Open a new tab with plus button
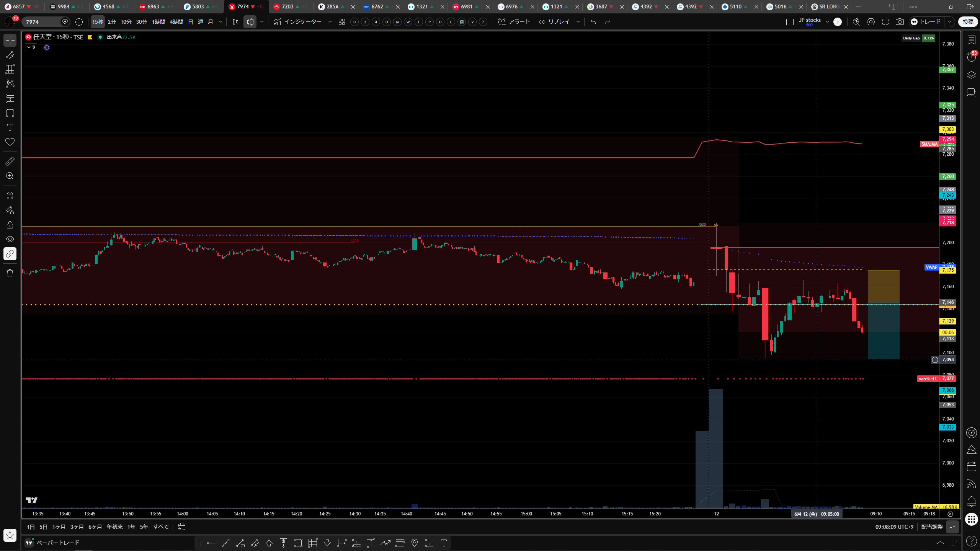 tap(858, 7)
